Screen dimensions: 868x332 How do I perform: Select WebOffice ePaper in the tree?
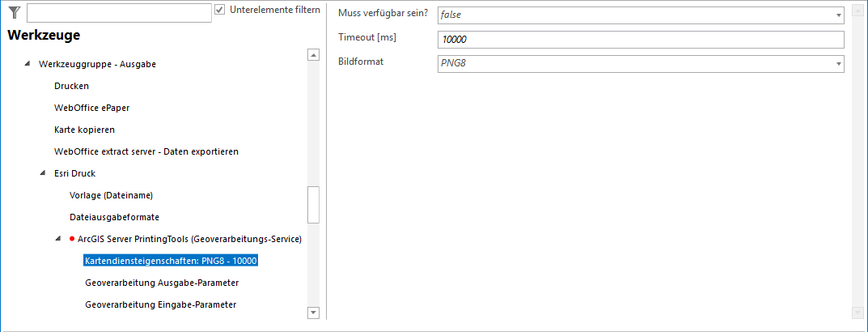[x=91, y=108]
